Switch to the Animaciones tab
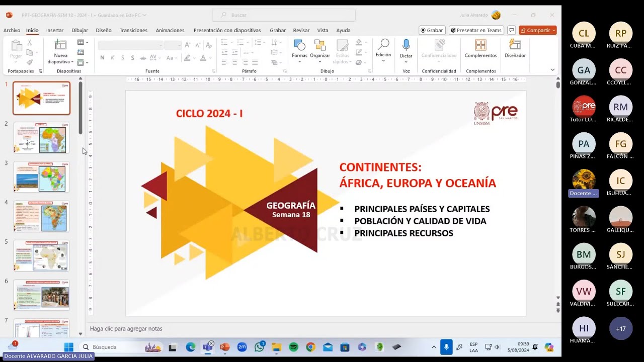644x362 pixels. click(x=170, y=30)
